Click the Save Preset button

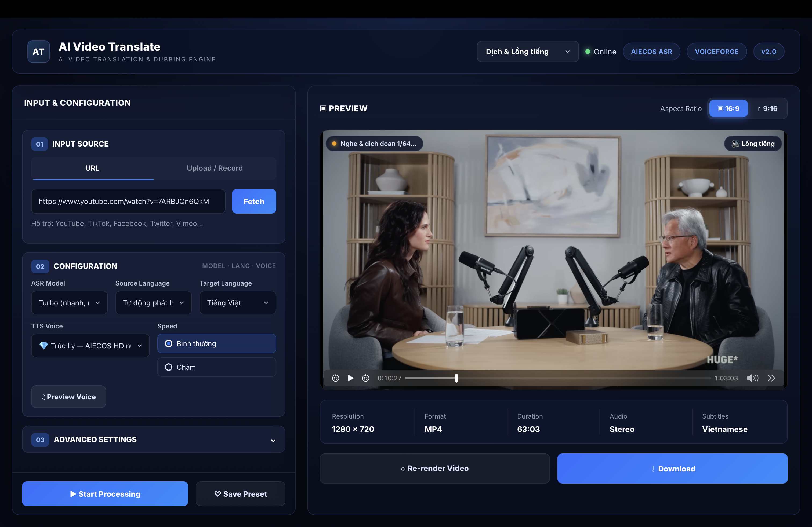(241, 494)
